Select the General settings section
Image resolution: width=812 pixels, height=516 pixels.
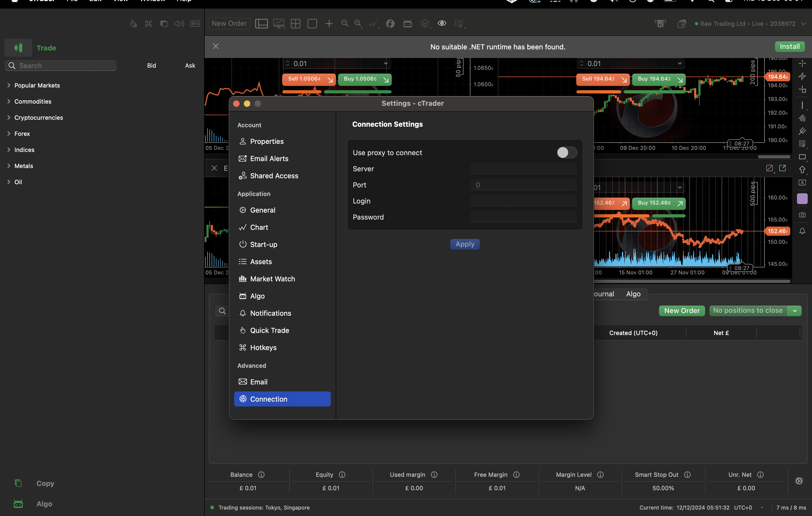pyautogui.click(x=282, y=210)
